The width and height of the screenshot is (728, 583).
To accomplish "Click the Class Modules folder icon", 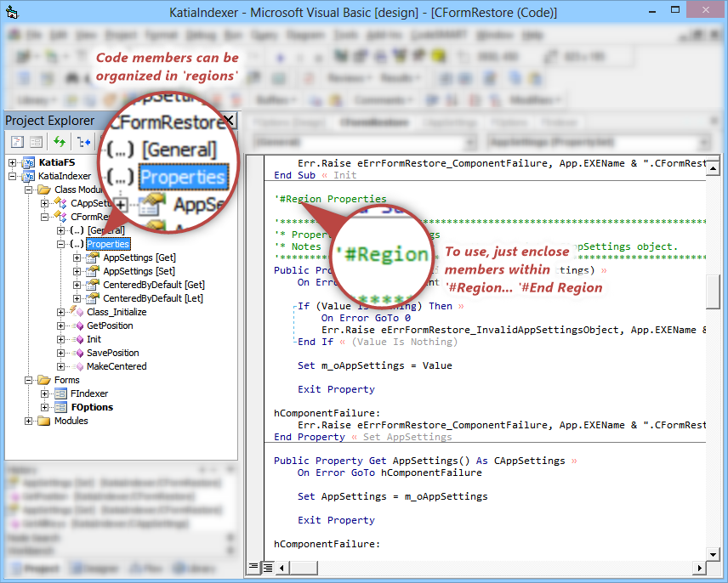I will coord(44,190).
